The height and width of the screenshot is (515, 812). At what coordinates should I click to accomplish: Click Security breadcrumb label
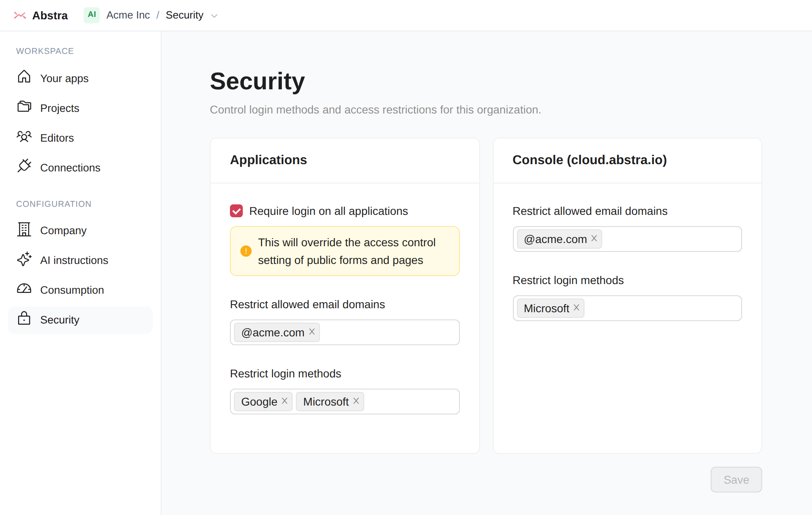click(x=185, y=15)
